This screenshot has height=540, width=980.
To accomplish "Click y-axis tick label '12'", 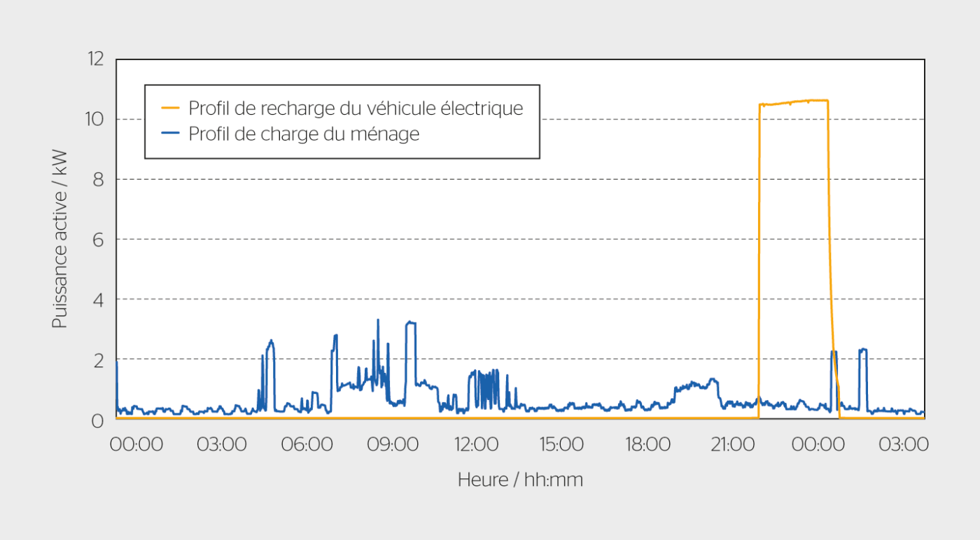I will click(94, 59).
